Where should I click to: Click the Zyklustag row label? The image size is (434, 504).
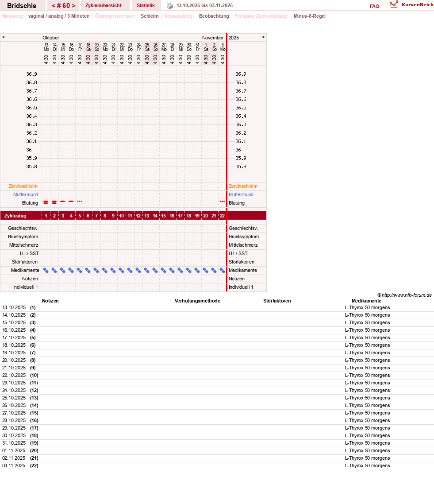[x=15, y=216]
